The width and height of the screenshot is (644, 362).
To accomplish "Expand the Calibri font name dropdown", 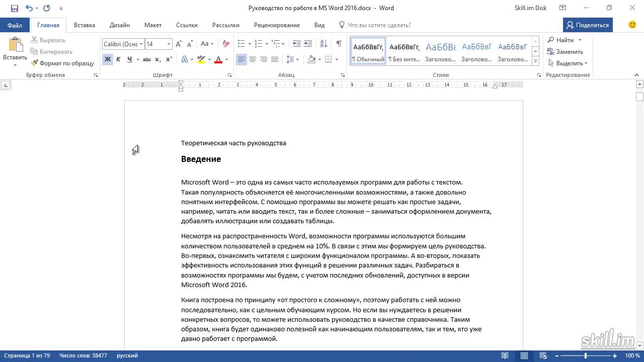I will click(x=141, y=44).
